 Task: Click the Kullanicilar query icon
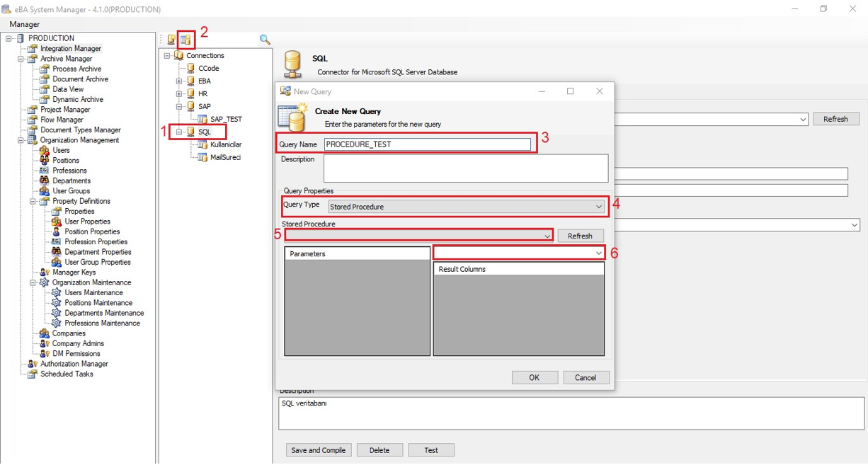coord(202,145)
